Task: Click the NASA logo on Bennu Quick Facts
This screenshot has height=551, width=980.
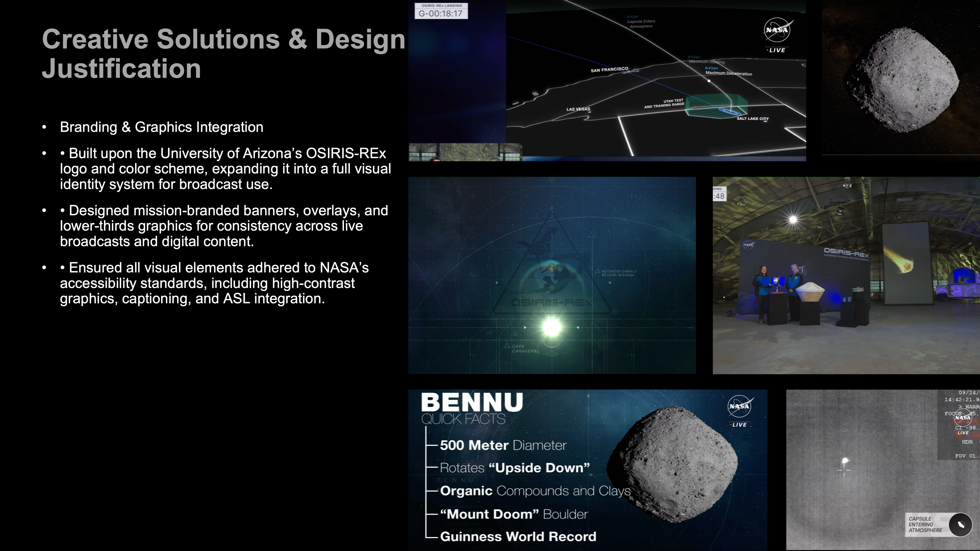Action: 740,406
